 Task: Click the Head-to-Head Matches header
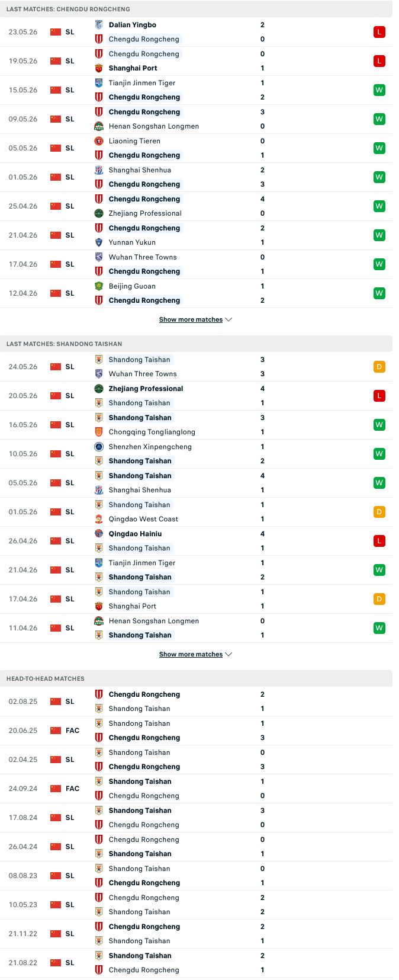pos(46,679)
